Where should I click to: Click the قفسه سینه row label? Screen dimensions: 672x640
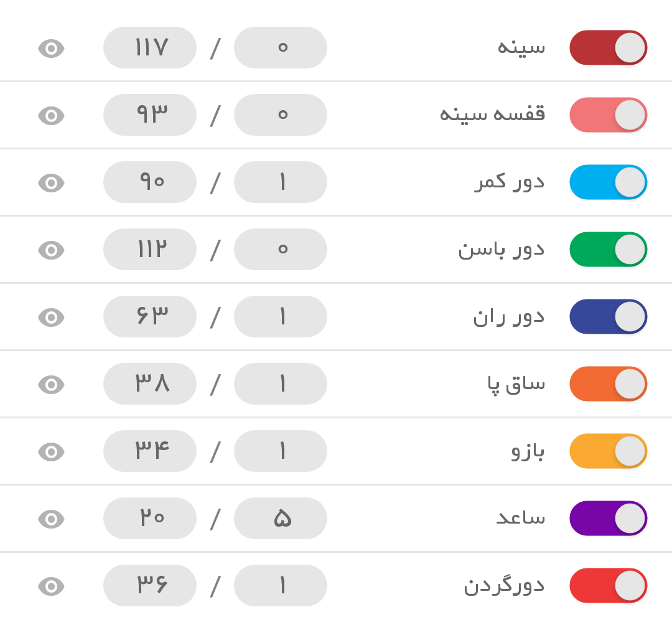point(492,115)
